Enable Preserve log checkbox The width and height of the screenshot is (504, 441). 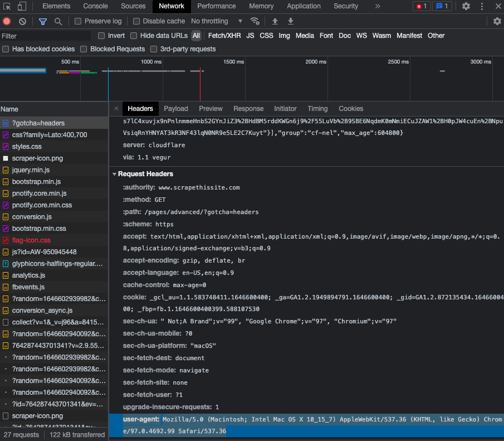tap(79, 21)
